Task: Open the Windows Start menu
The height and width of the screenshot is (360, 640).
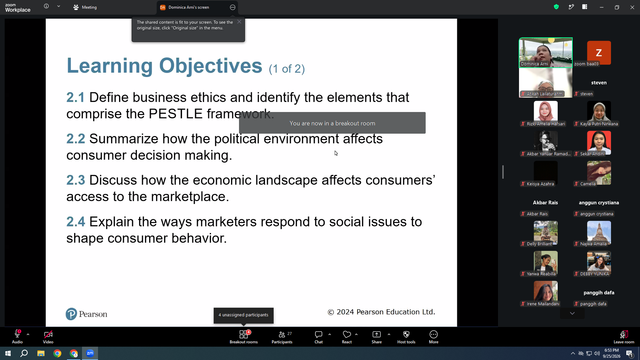Action: coord(8,353)
